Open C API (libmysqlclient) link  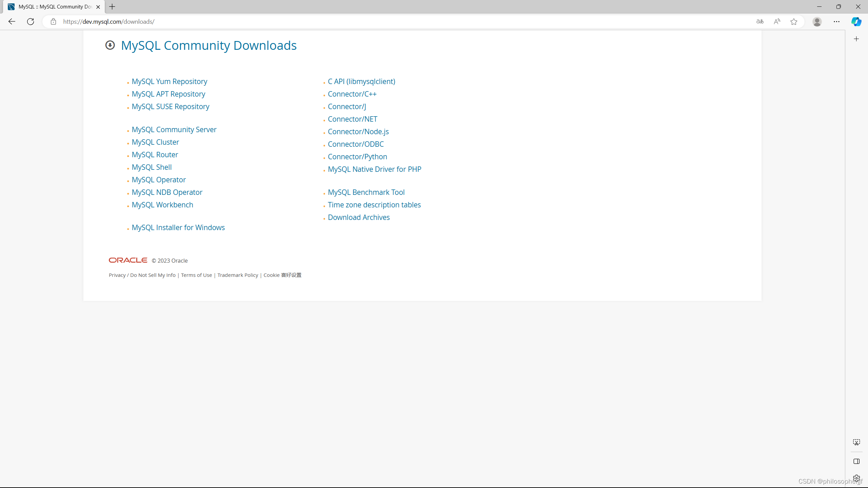click(361, 81)
